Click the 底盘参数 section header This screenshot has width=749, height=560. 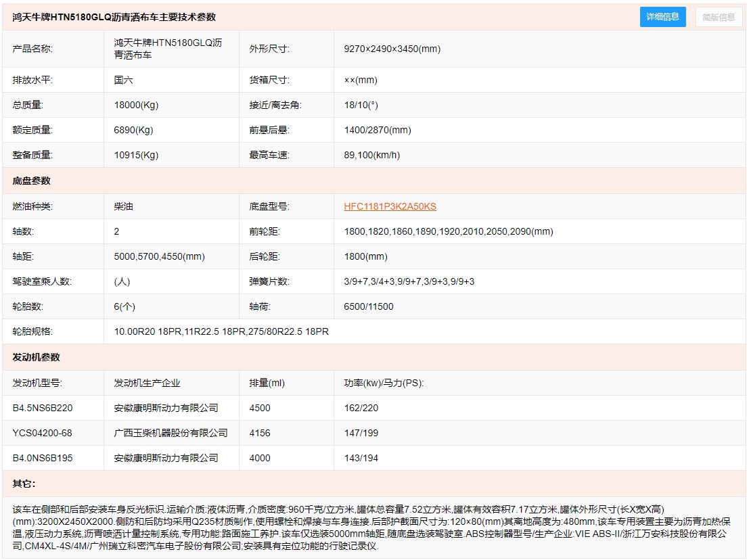click(x=32, y=181)
